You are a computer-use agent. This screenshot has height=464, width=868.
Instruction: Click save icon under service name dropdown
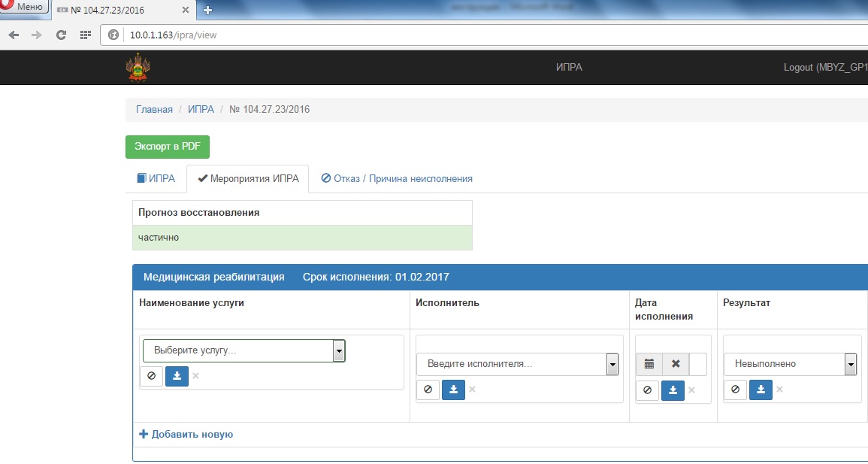click(177, 376)
